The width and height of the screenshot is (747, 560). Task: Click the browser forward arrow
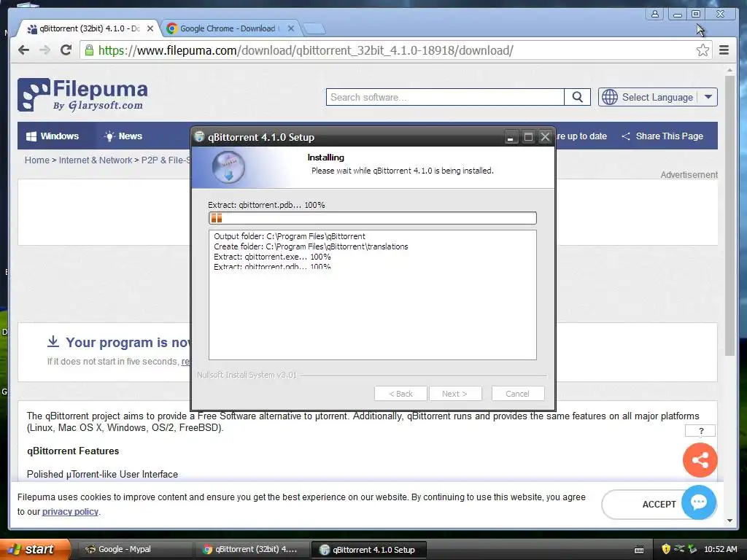click(x=44, y=50)
